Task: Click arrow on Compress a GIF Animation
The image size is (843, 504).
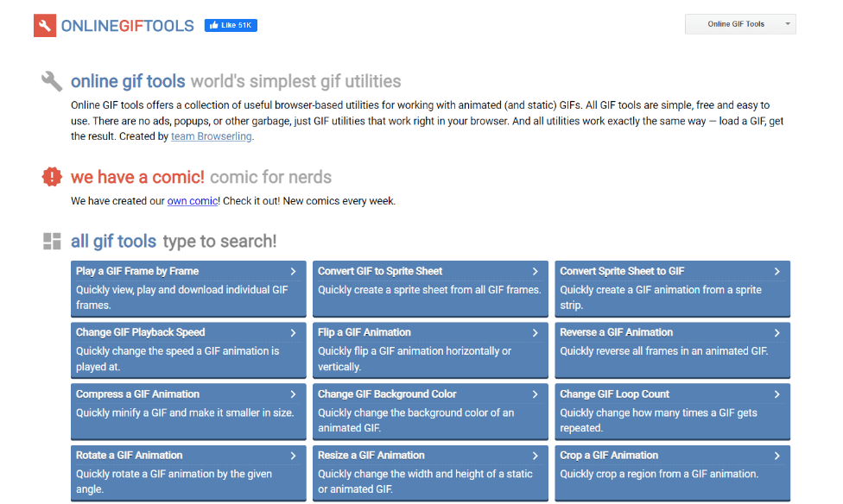Action: point(293,394)
